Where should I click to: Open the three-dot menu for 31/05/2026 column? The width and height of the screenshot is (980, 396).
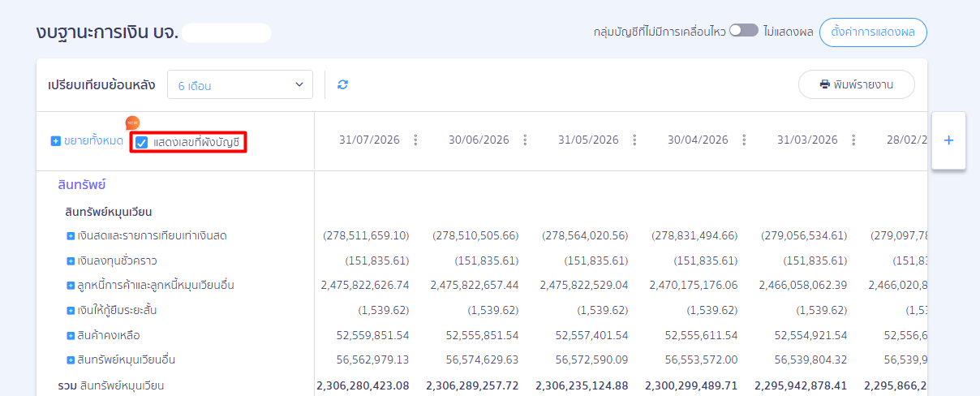[634, 140]
